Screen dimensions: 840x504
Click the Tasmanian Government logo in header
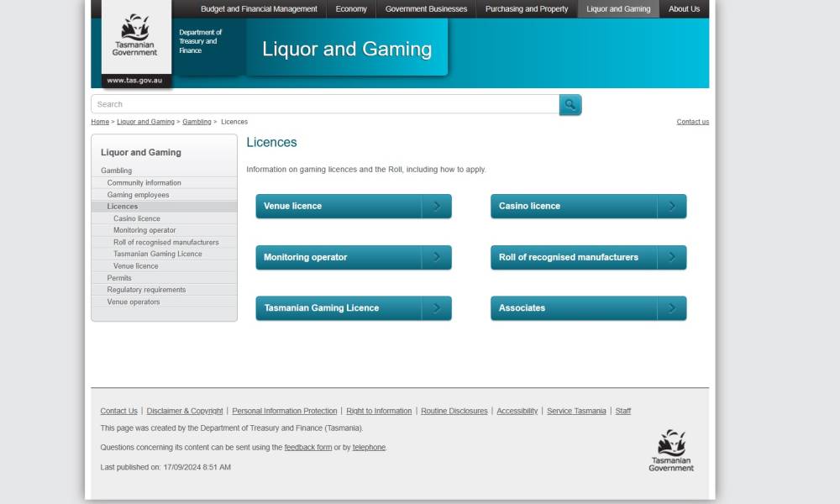point(135,35)
